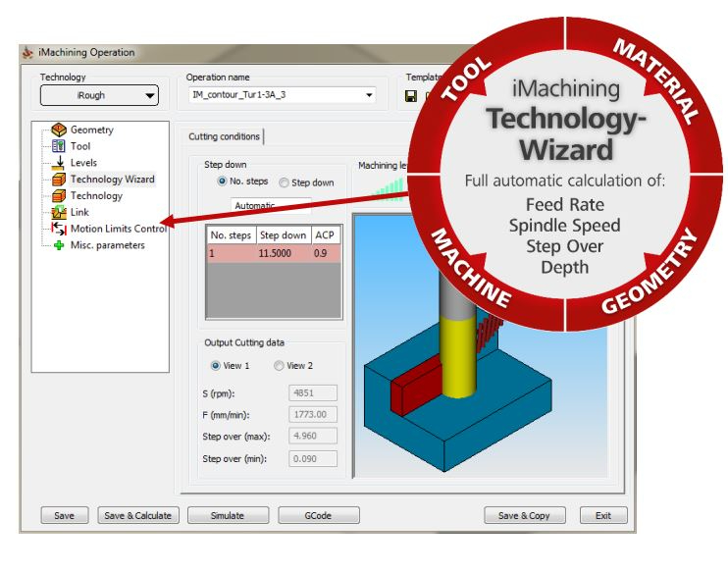Click the Technology Wizard tree icon
The height and width of the screenshot is (572, 728).
coord(59,180)
